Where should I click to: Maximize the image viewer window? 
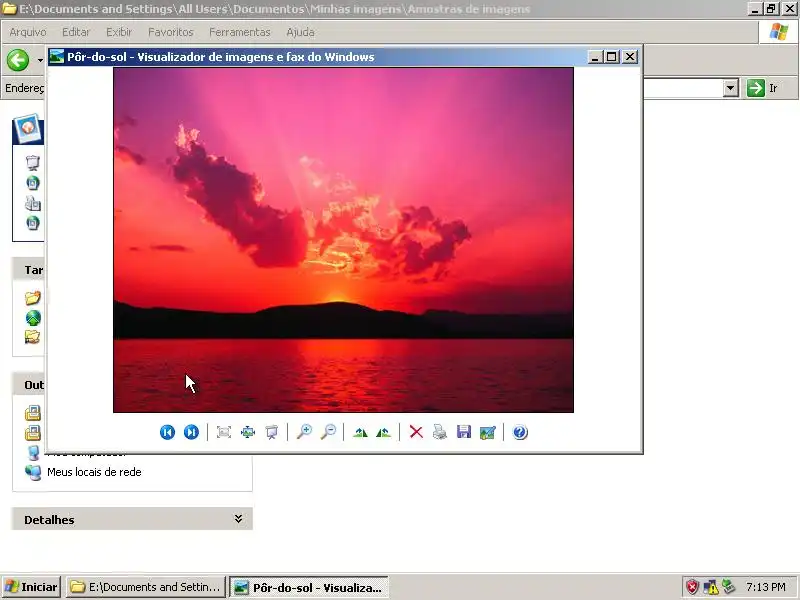612,57
